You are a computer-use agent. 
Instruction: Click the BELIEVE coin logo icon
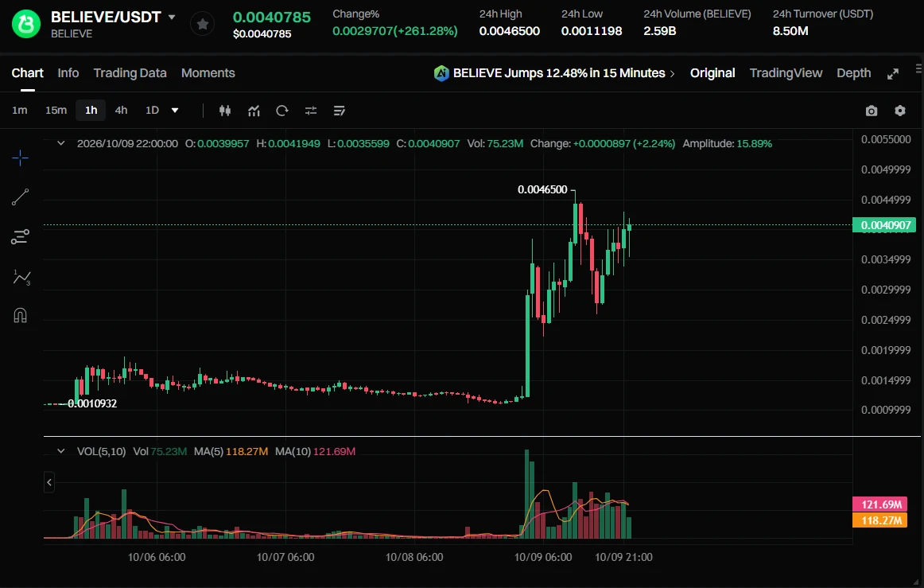point(26,24)
